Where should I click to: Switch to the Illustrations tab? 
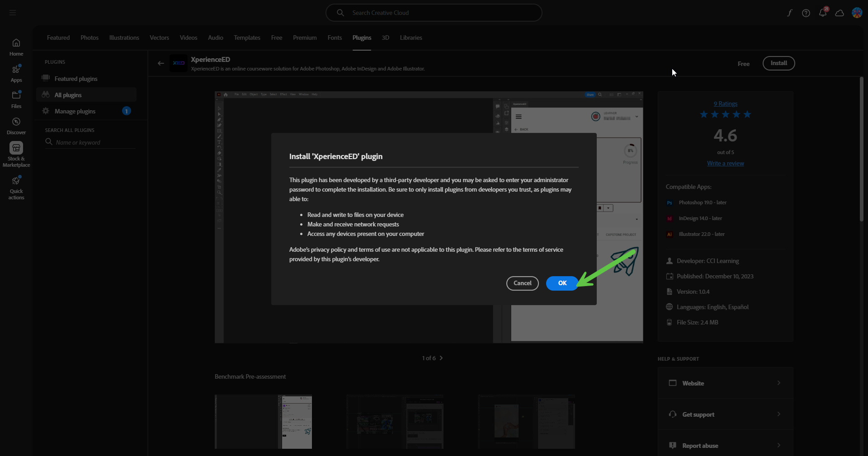coord(124,38)
